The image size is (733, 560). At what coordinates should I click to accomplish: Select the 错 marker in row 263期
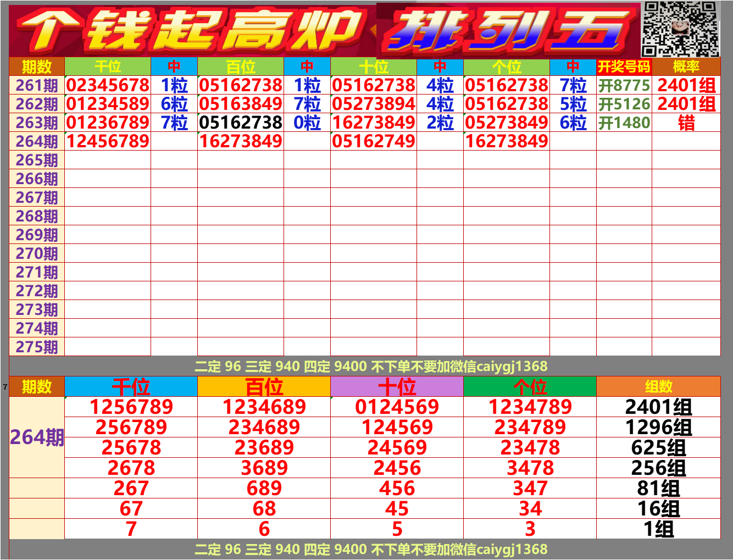coord(687,123)
